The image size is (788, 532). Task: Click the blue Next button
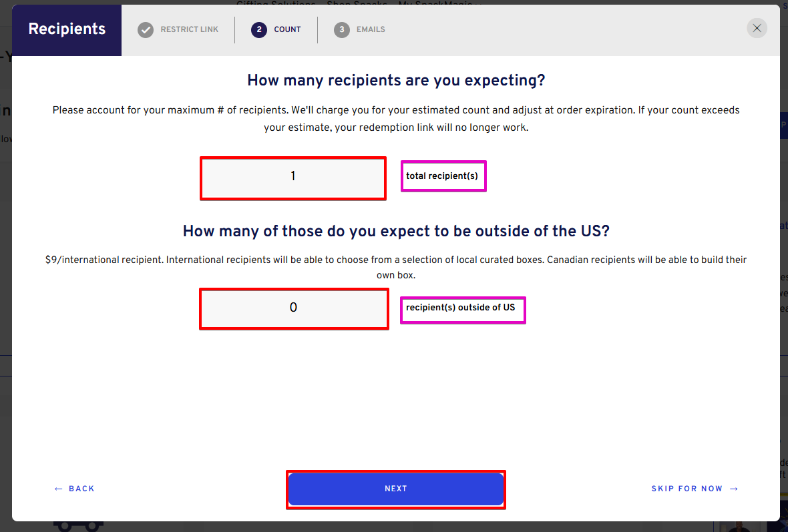coord(396,489)
